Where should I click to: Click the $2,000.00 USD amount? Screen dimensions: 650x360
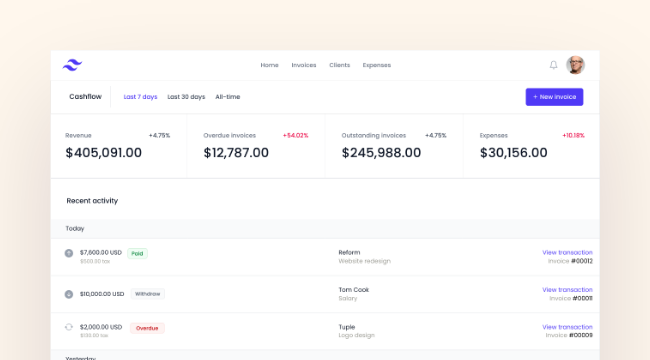coord(101,327)
